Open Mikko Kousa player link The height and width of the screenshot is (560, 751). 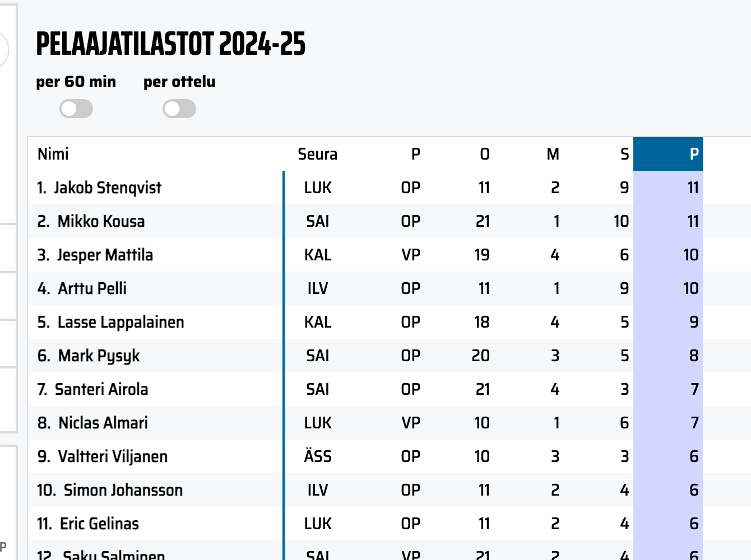(101, 221)
